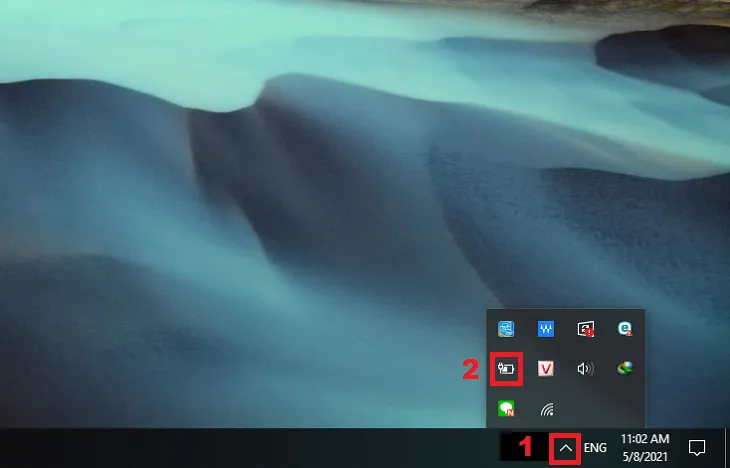Click the Wi-Fi signal tray icon
Viewport: 730px width, 468px height.
[x=547, y=409]
